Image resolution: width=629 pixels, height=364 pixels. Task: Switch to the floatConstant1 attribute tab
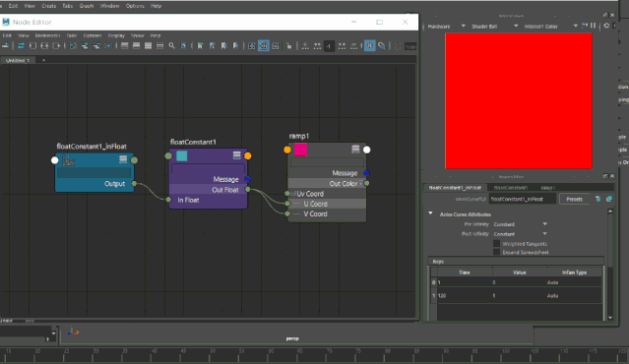[510, 188]
